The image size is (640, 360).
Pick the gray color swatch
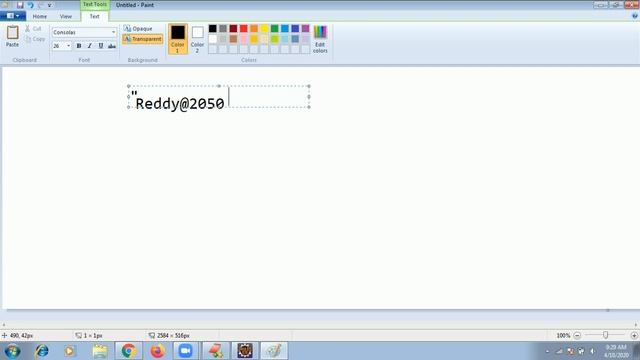click(x=223, y=28)
